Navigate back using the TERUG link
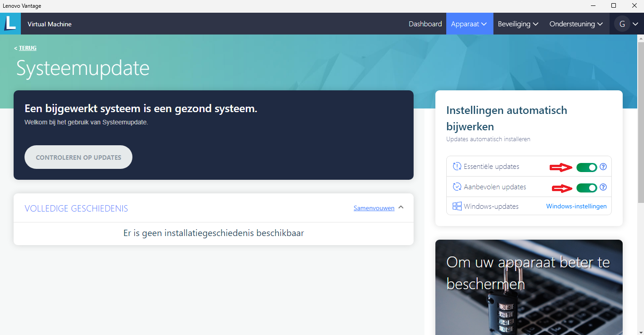 (x=27, y=48)
